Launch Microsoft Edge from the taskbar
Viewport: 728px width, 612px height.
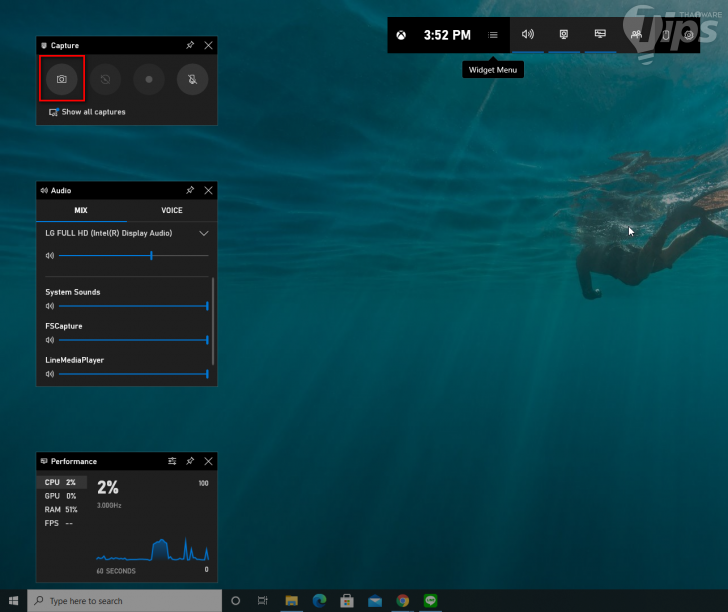(319, 601)
